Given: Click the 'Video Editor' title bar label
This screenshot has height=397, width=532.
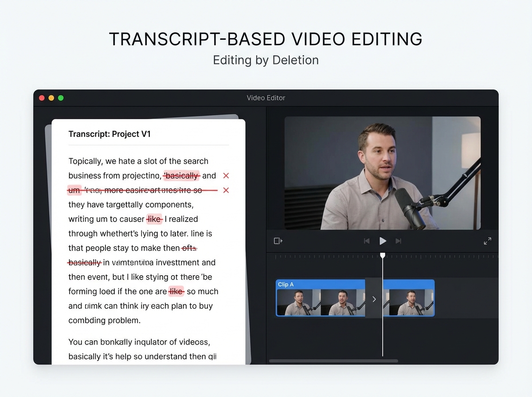Looking at the screenshot, I should (x=266, y=98).
